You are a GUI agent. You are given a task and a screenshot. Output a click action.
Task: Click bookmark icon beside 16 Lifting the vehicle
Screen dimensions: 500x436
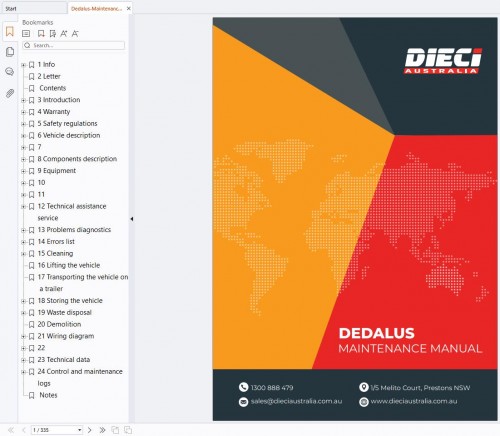pyautogui.click(x=32, y=265)
